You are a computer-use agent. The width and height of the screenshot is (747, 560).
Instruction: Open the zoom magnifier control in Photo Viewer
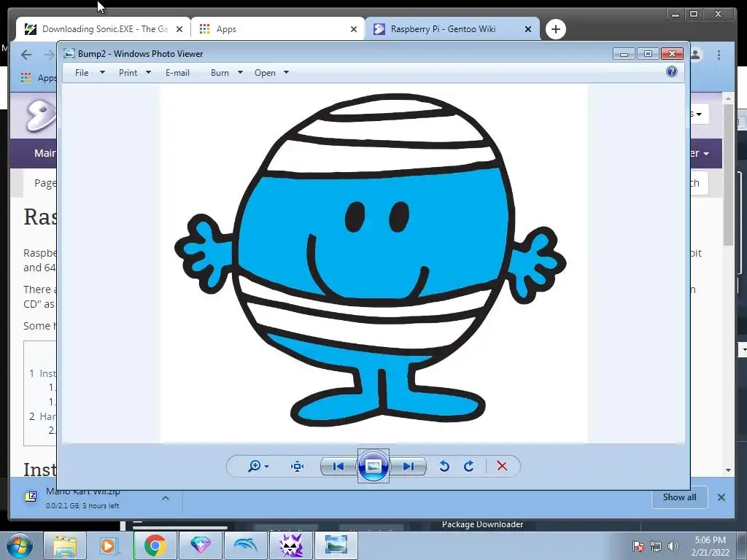click(x=255, y=466)
